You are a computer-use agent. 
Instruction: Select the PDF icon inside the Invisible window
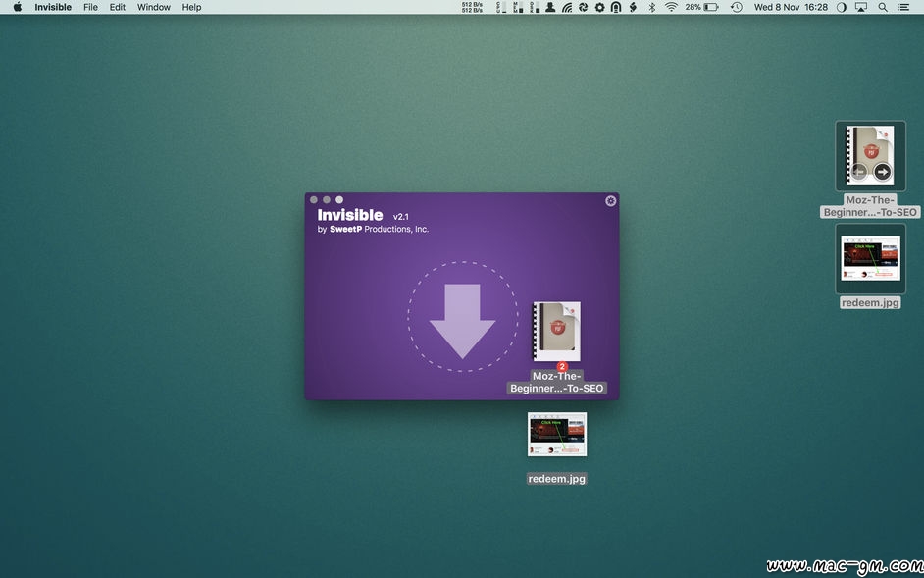pyautogui.click(x=557, y=332)
